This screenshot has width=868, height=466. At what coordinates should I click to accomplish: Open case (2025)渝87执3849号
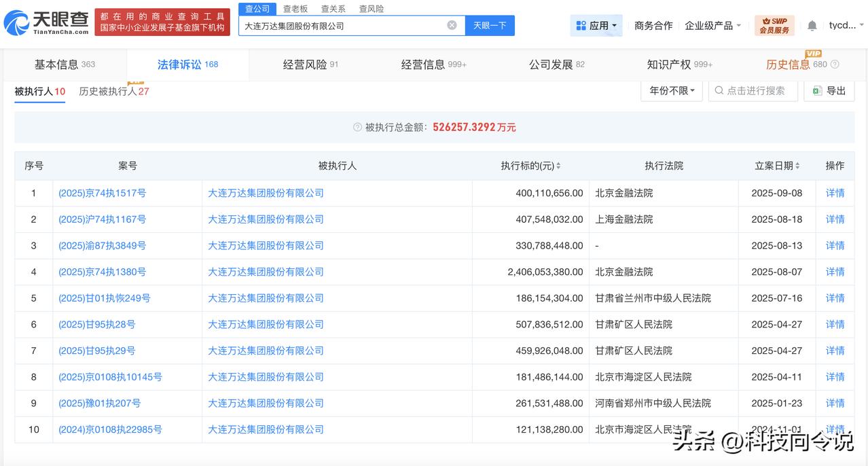pyautogui.click(x=102, y=245)
